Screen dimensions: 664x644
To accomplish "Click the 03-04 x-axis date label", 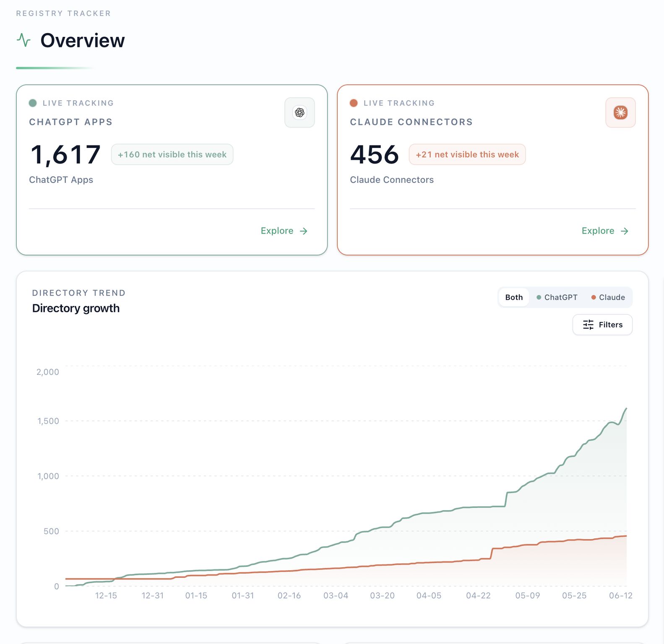I will [x=336, y=595].
